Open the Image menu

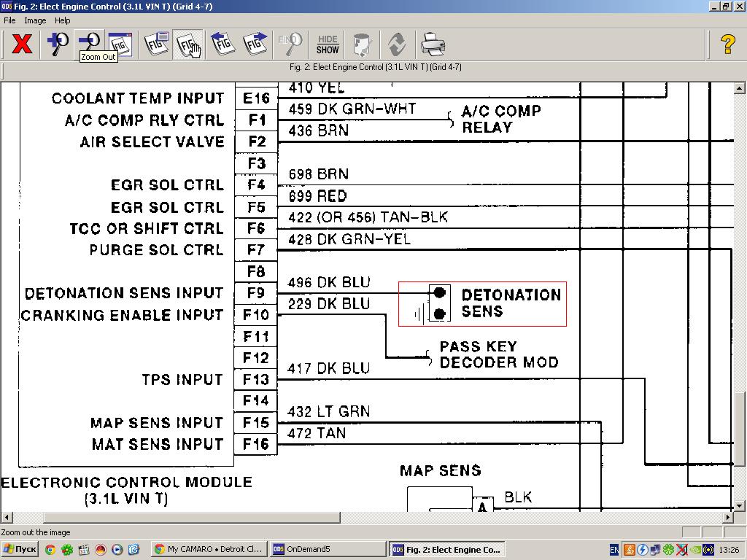coord(35,20)
